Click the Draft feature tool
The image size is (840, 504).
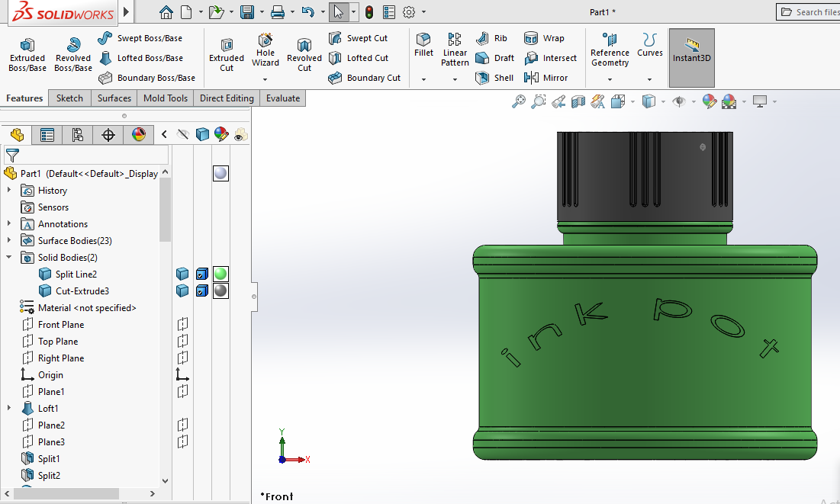coord(494,58)
